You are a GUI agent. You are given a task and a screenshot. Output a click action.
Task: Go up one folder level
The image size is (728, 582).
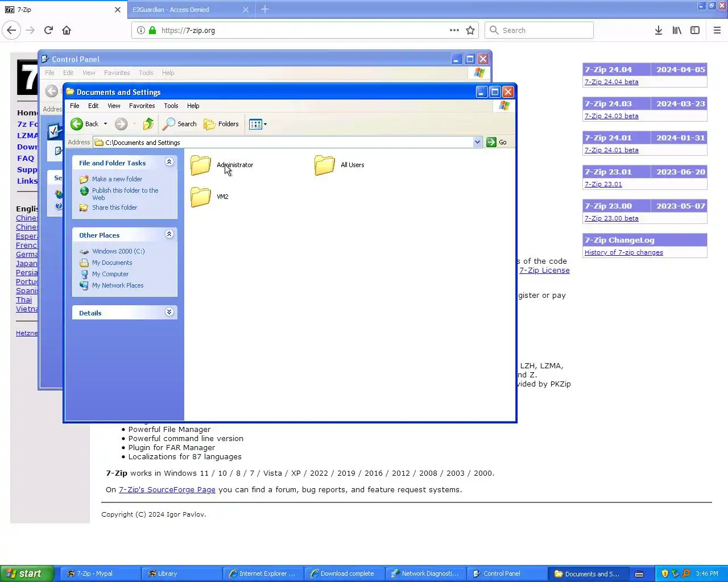click(148, 124)
